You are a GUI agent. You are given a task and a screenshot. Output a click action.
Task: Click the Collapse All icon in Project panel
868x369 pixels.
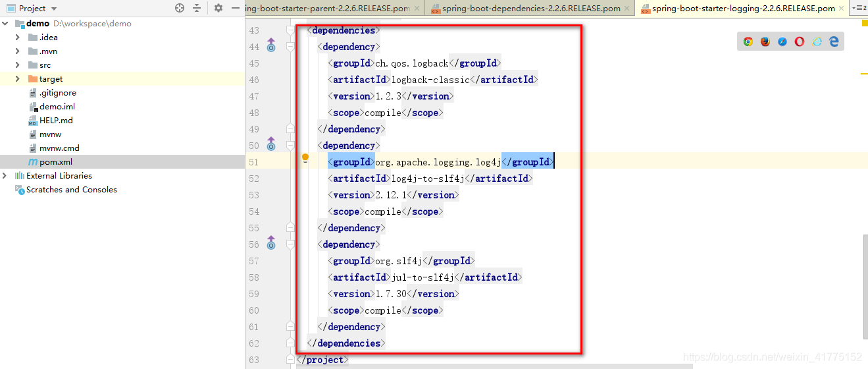click(x=197, y=8)
